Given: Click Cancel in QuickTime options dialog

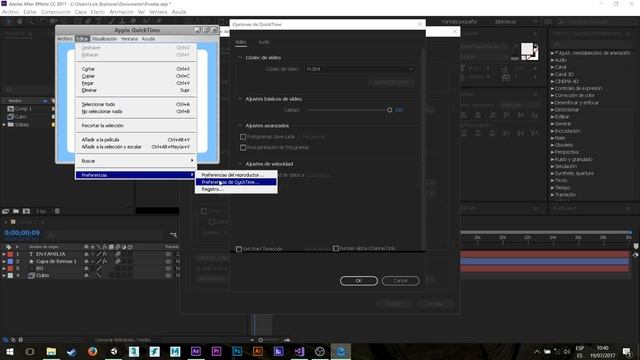Looking at the screenshot, I should coord(400,281).
